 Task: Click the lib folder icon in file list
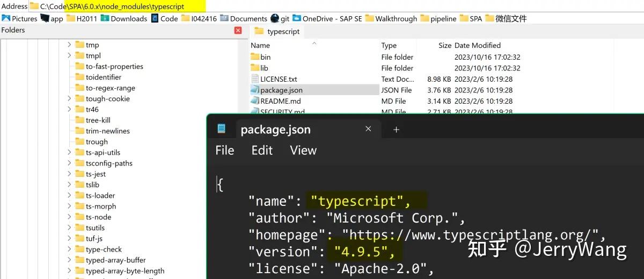coord(255,68)
